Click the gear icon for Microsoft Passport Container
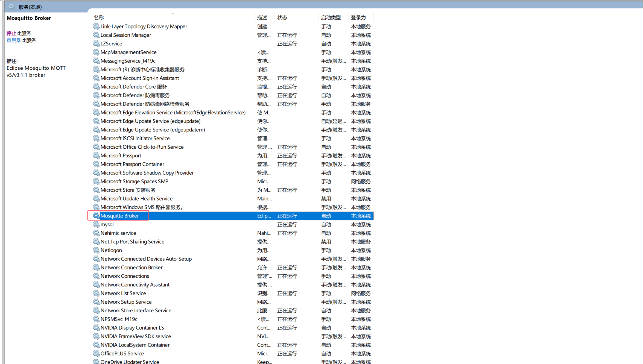This screenshot has height=364, width=643. click(96, 164)
